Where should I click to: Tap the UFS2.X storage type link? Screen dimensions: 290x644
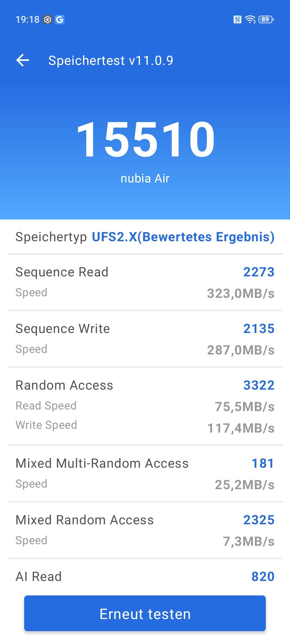tap(183, 237)
